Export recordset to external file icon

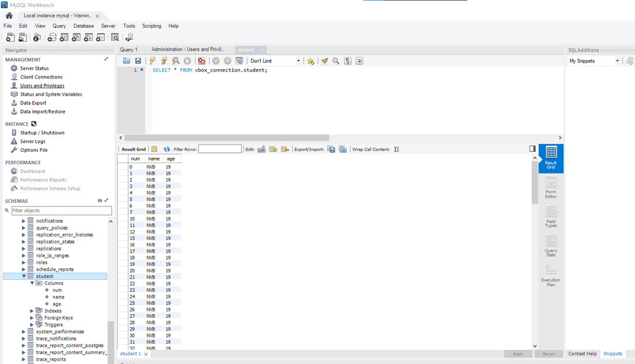[331, 149]
